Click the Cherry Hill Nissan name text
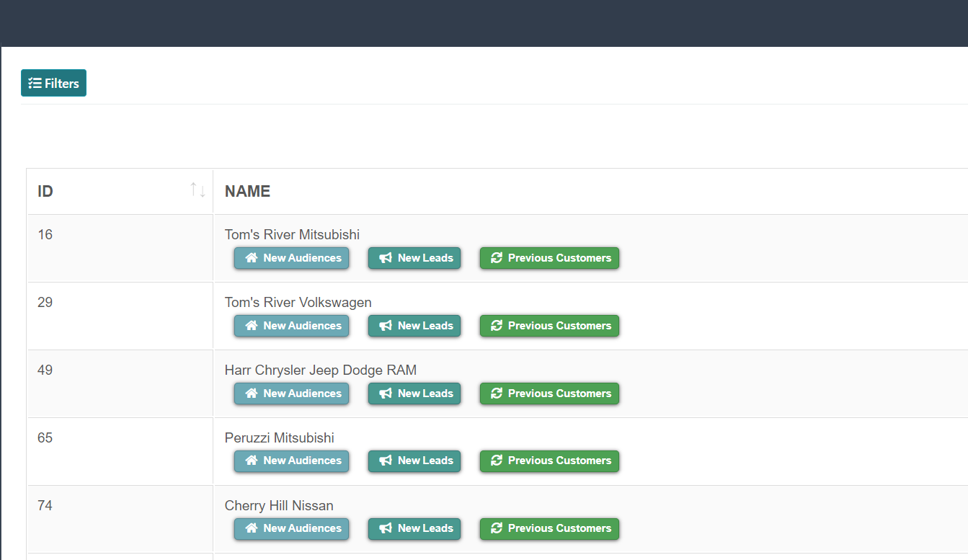This screenshot has width=968, height=560. pos(279,505)
